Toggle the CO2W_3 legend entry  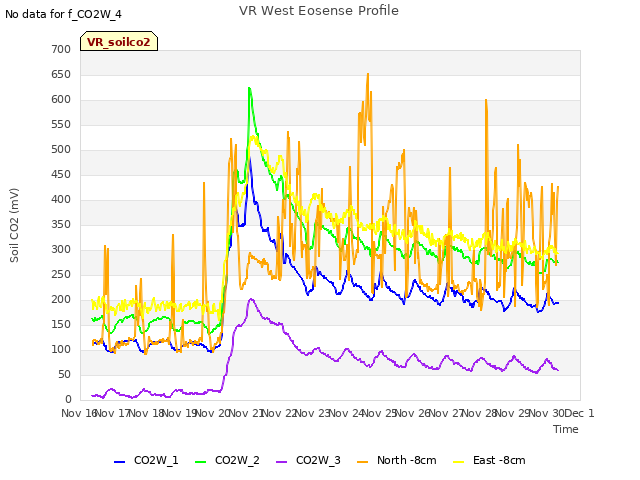coord(308,460)
